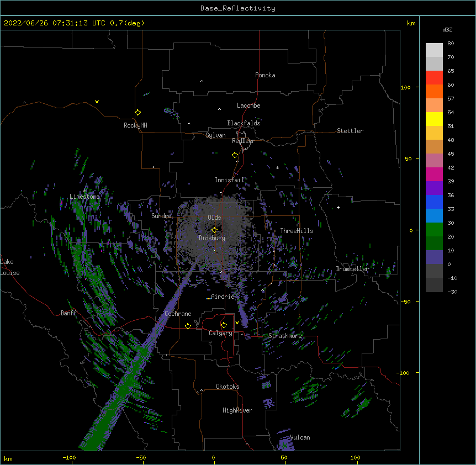Click the RockyMH label

[x=135, y=125]
